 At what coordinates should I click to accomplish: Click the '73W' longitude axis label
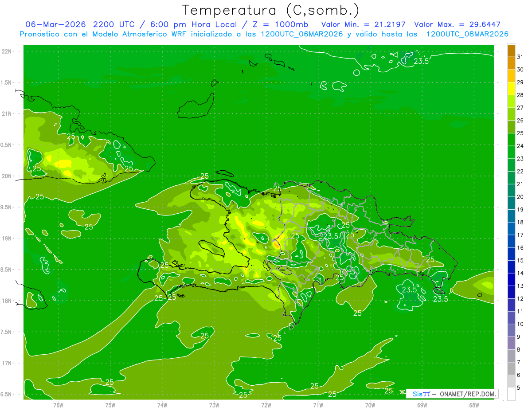click(x=214, y=405)
